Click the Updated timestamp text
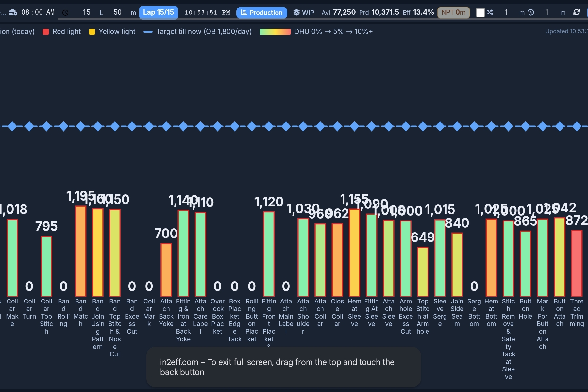 (x=566, y=31)
